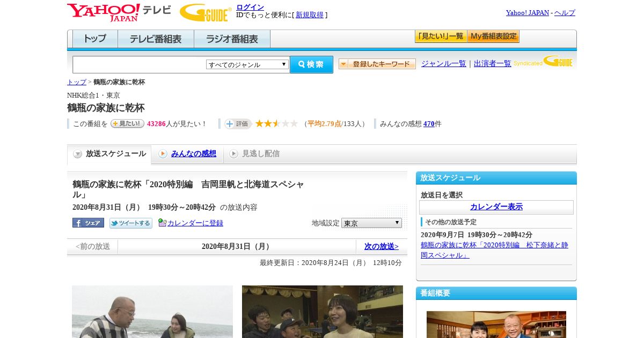Click the program title 鶴瓶の家族に乾杯 heading

(x=106, y=108)
